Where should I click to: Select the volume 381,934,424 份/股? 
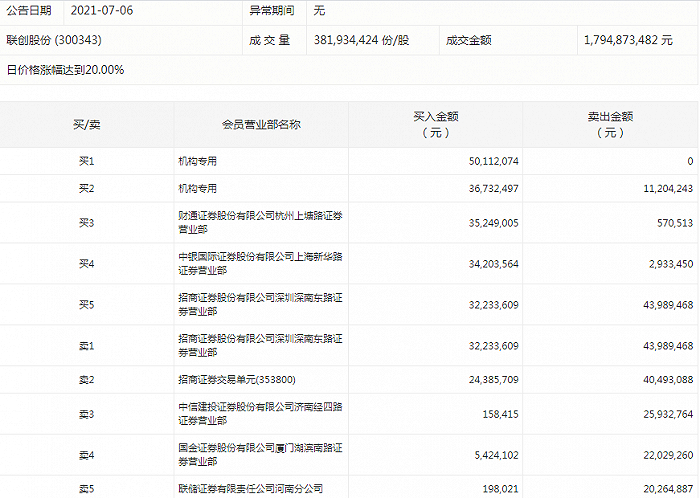click(361, 40)
